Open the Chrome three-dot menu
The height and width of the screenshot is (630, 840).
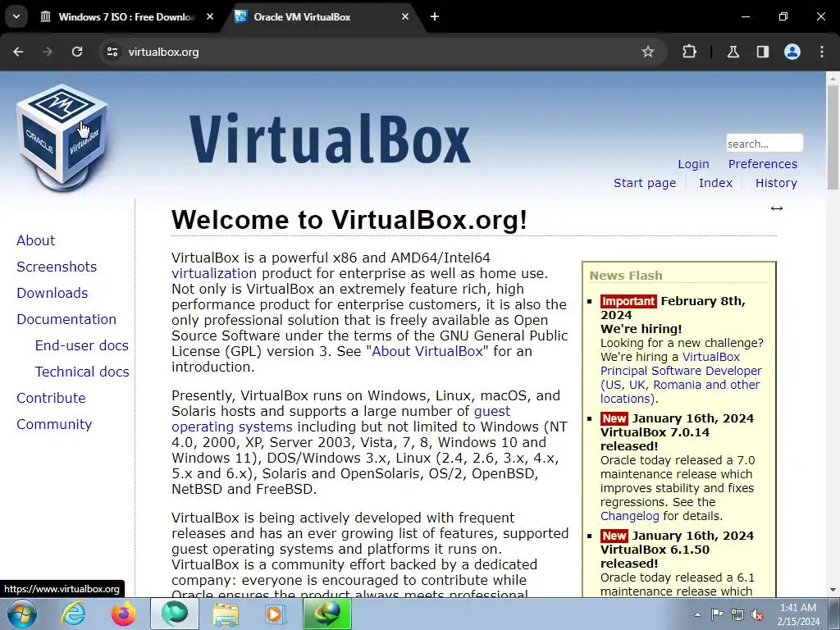pos(822,52)
